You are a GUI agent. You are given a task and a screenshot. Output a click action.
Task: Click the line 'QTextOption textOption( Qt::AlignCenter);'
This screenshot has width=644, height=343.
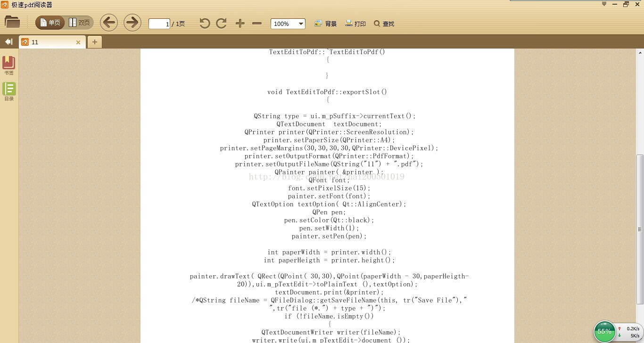coord(329,204)
